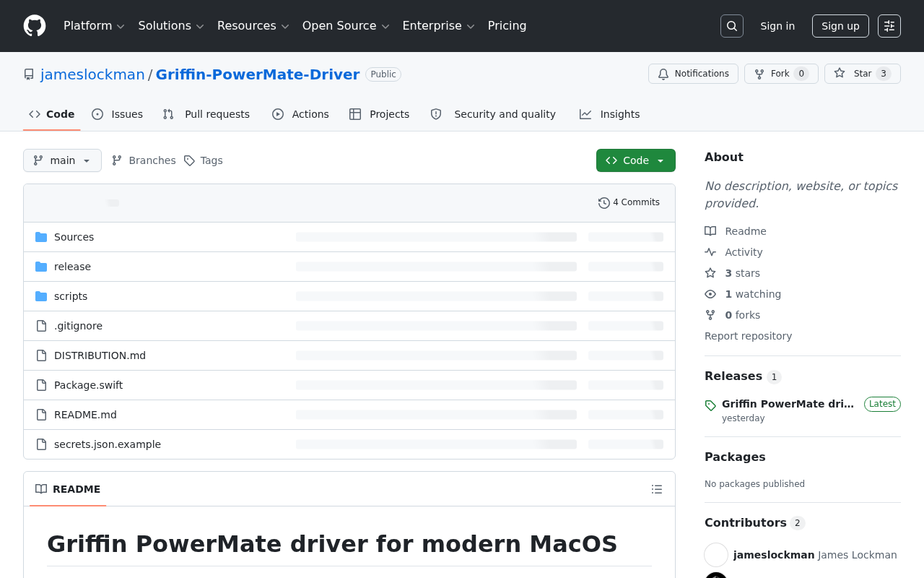This screenshot has height=578, width=924.
Task: Open the Packages heading link
Action: point(735,457)
